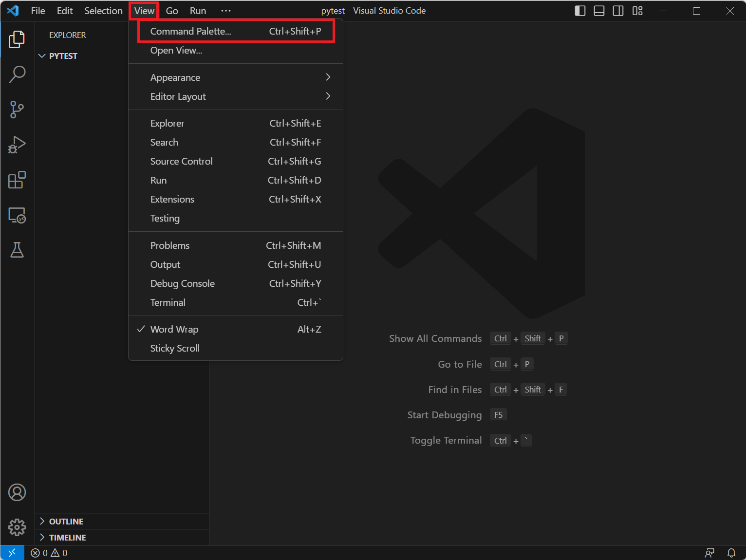Open notifications bell in status bar
746x560 pixels.
point(731,553)
